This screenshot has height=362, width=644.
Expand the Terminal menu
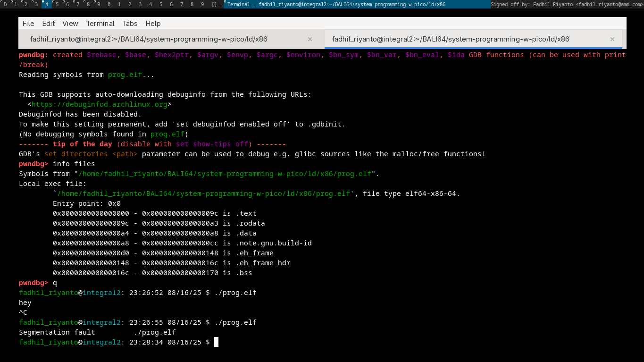tap(100, 23)
